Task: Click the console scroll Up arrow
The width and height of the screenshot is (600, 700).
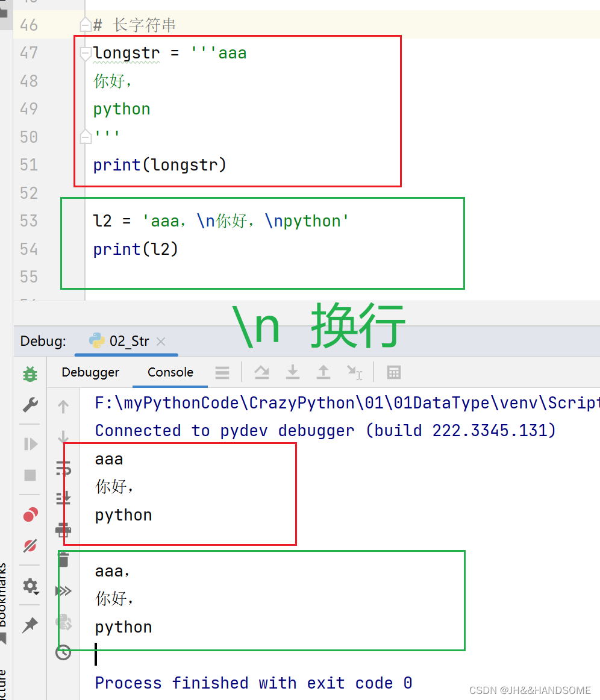Action: [63, 406]
